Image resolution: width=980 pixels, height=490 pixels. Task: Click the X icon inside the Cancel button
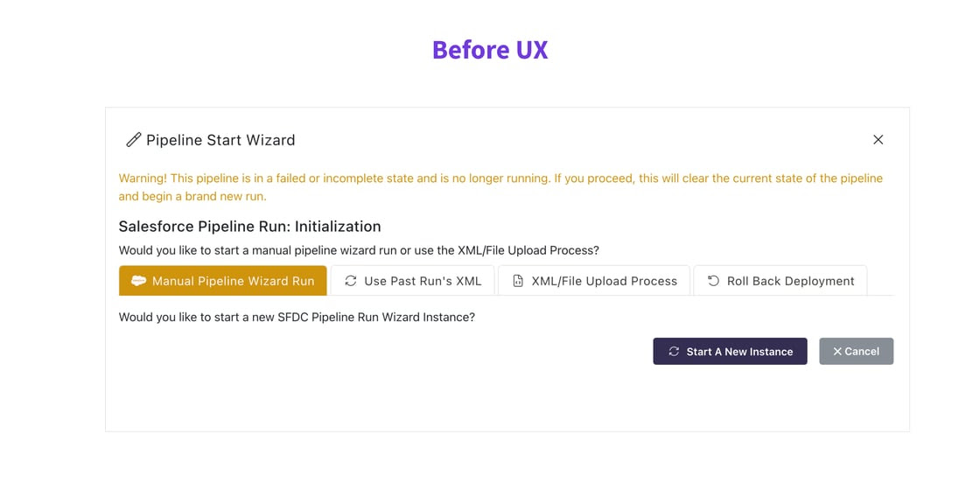point(837,352)
